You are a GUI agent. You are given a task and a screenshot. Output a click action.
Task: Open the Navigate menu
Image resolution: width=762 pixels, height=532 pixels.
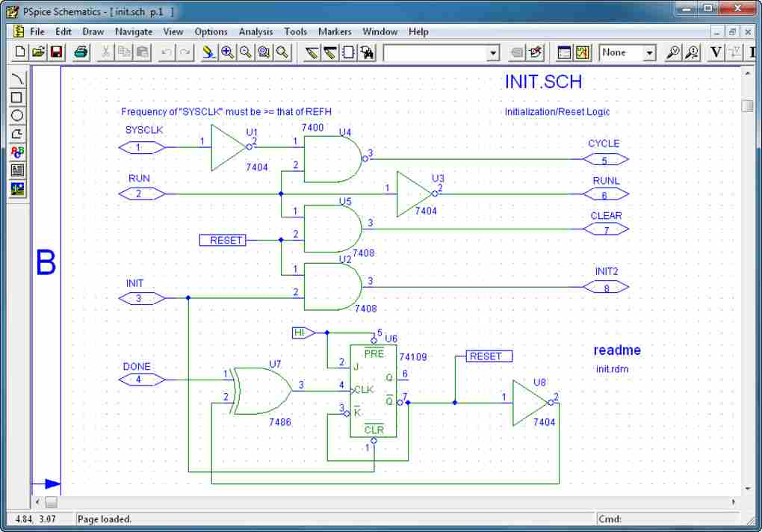[134, 31]
